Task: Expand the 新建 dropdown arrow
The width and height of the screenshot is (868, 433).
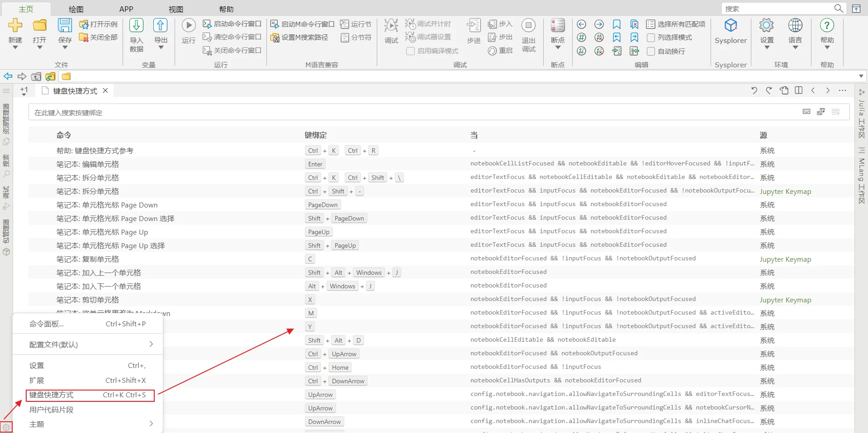Action: pyautogui.click(x=15, y=47)
